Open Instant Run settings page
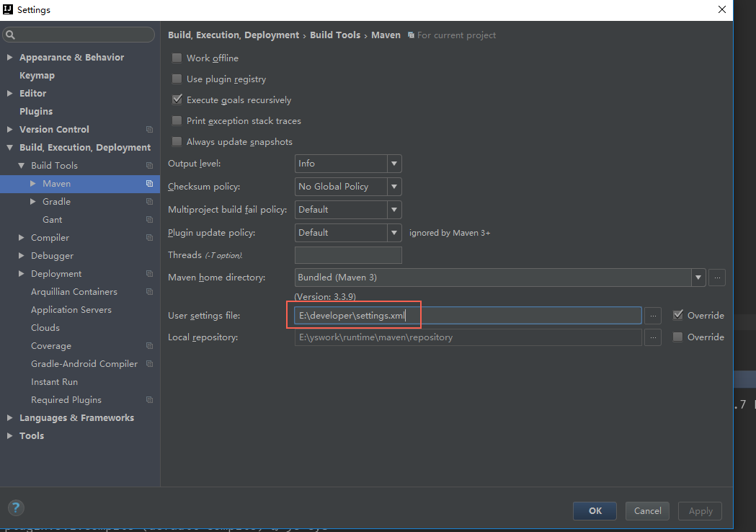 click(55, 381)
